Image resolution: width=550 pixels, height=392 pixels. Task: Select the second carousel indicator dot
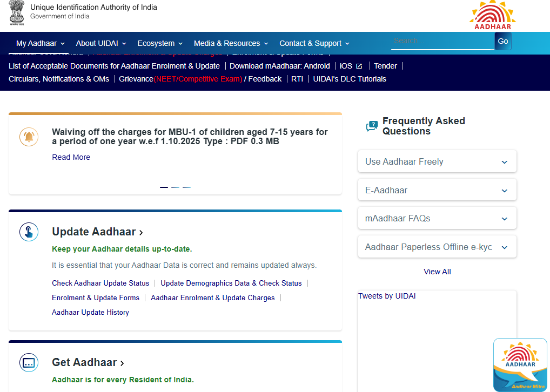point(175,186)
